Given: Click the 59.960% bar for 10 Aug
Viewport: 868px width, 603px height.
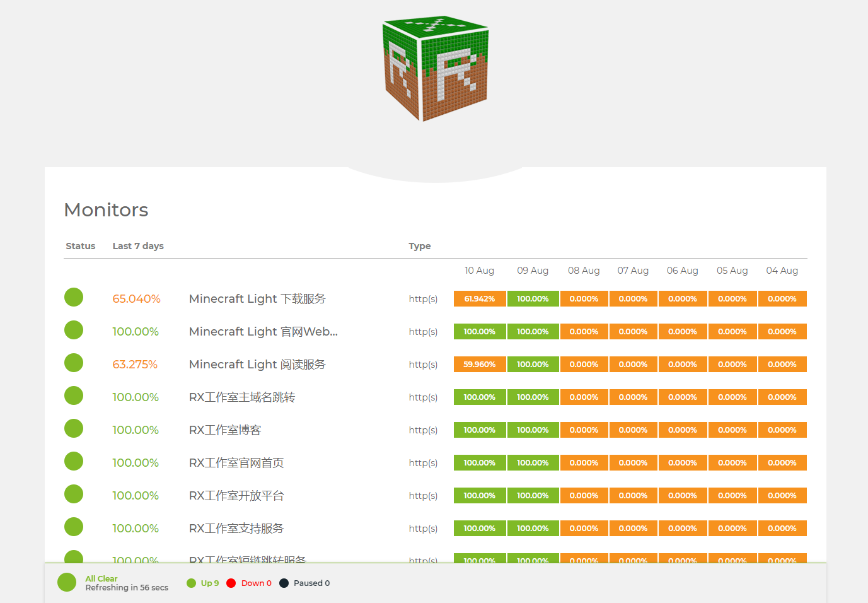Looking at the screenshot, I should click(x=480, y=365).
